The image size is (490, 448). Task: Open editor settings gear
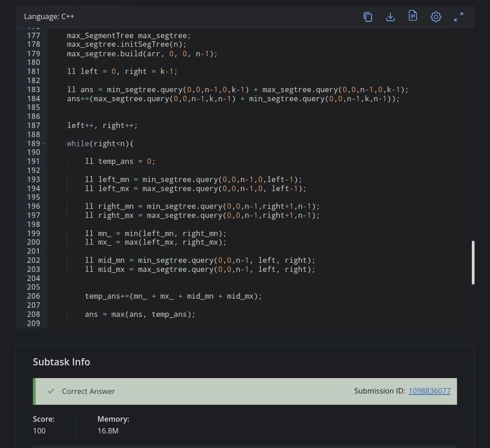[x=436, y=17]
